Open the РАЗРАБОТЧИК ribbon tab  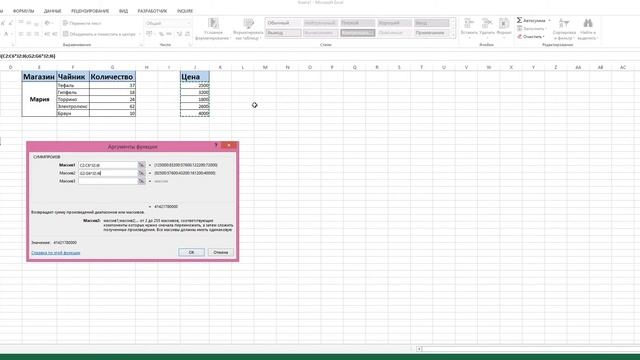pyautogui.click(x=152, y=11)
